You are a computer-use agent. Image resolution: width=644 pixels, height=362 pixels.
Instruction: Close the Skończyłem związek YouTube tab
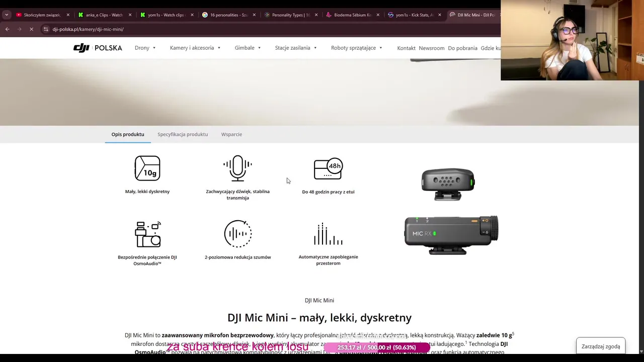[68, 15]
